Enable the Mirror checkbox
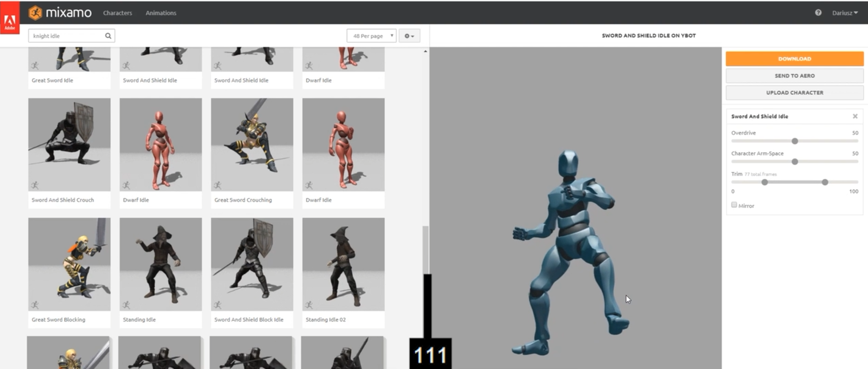The image size is (868, 369). tap(734, 205)
